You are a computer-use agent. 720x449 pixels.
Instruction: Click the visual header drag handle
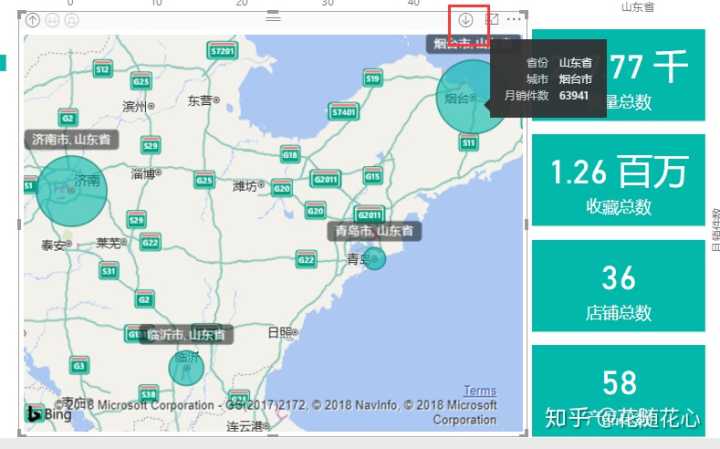pos(273,18)
